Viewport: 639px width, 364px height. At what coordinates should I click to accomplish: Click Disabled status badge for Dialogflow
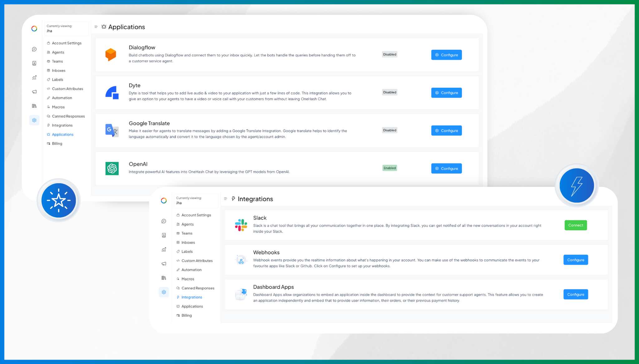[x=390, y=55]
